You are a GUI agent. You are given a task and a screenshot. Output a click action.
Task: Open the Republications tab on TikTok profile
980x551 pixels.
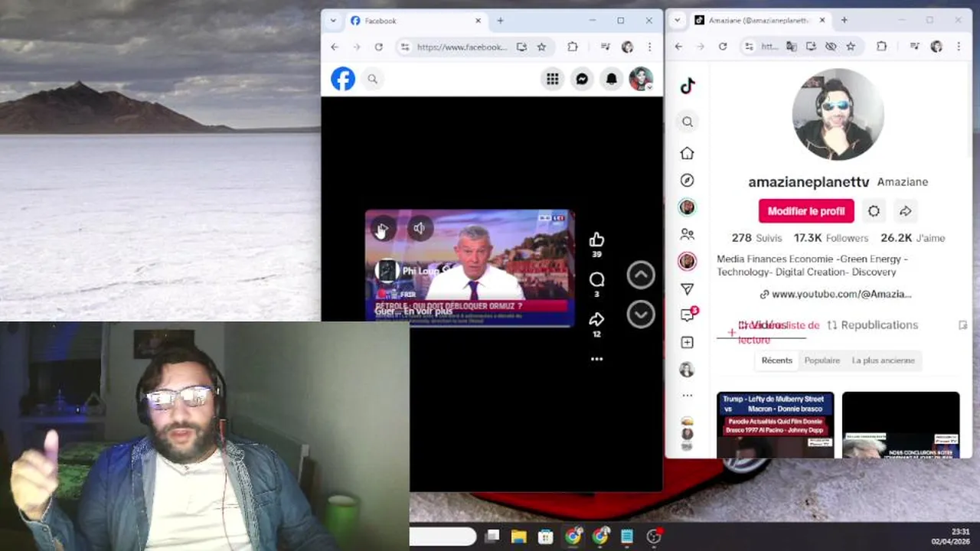coord(872,325)
